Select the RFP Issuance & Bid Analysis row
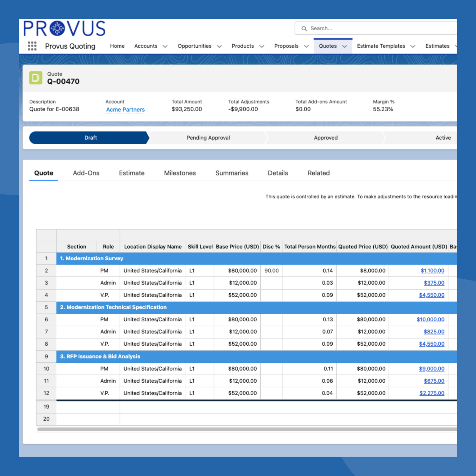The height and width of the screenshot is (476, 476). click(257, 356)
